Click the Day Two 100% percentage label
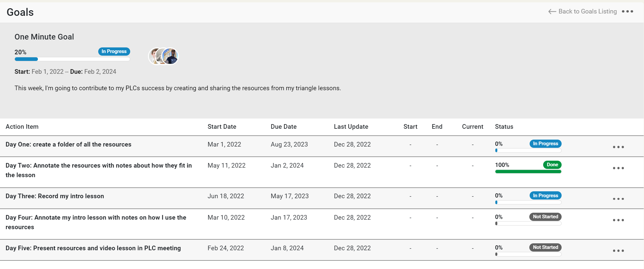Viewport: 644px width, 269px height. pyautogui.click(x=502, y=165)
